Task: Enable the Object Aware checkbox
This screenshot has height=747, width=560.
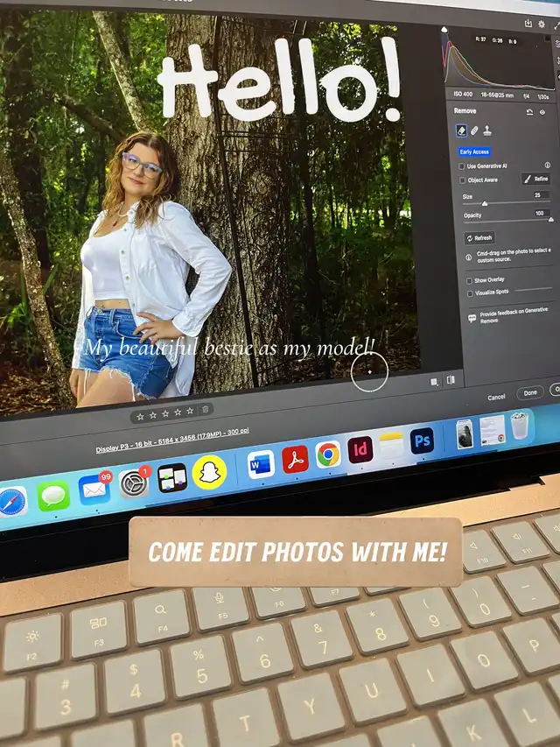Action: pyautogui.click(x=463, y=180)
